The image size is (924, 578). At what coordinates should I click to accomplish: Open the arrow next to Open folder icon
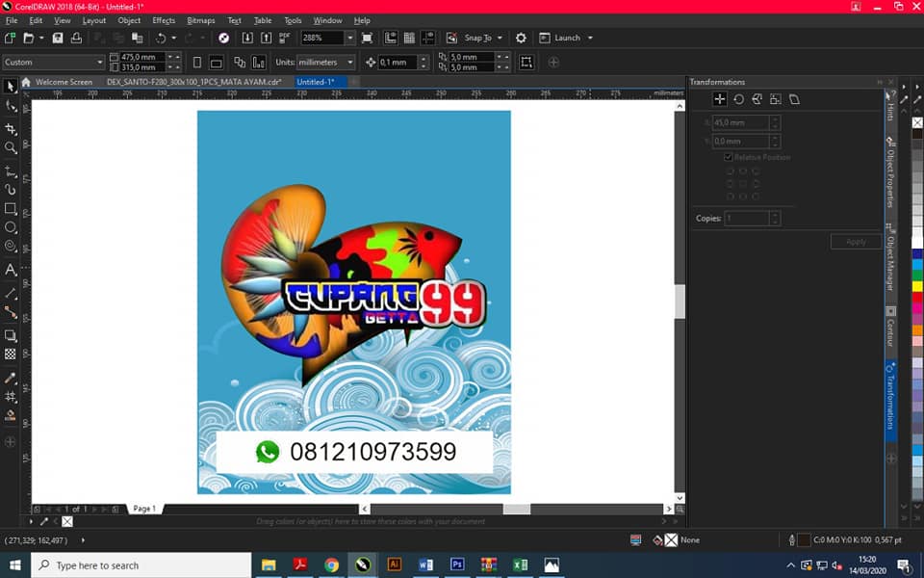41,38
